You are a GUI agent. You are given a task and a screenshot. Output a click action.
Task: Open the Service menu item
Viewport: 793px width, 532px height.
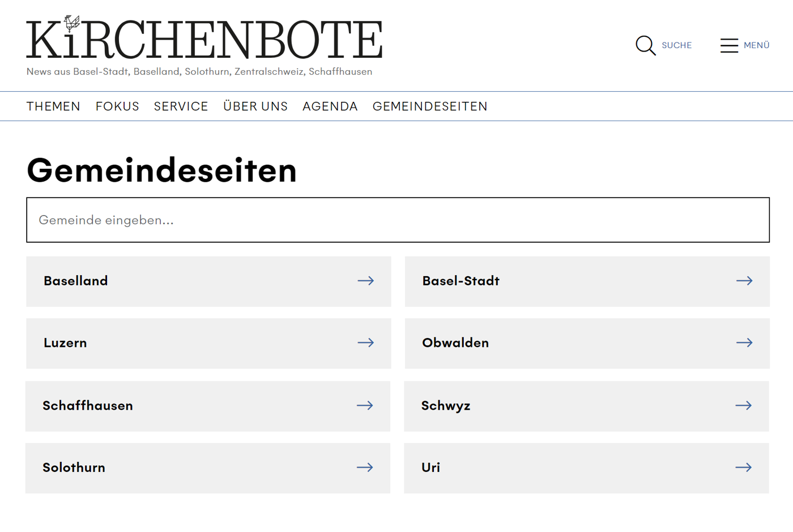(x=181, y=106)
